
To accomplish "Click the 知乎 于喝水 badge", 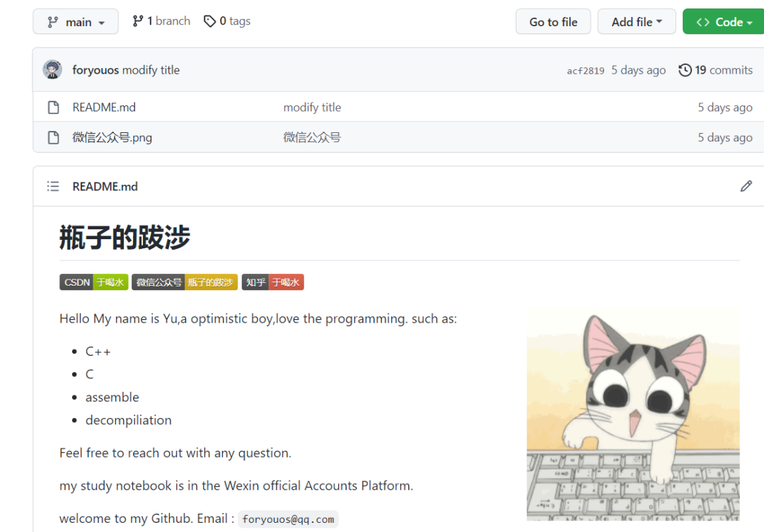I will 272,282.
